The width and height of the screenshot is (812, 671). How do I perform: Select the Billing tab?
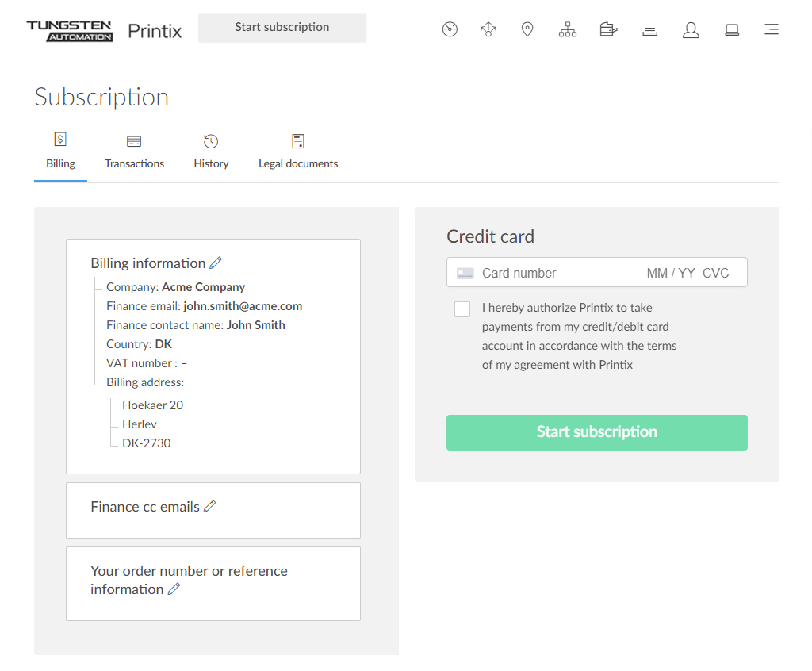coord(60,151)
